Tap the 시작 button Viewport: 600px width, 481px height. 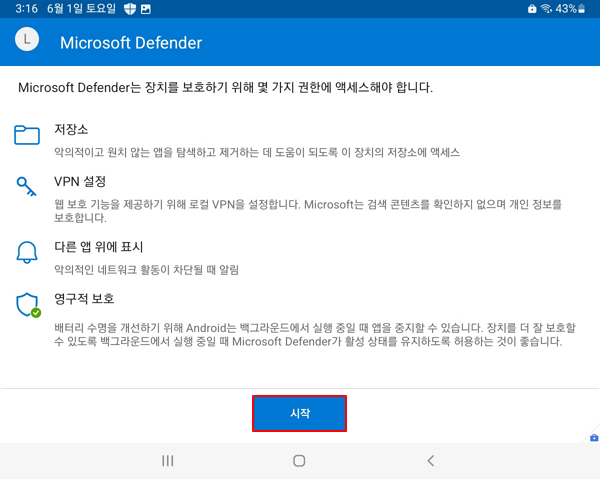pyautogui.click(x=299, y=413)
